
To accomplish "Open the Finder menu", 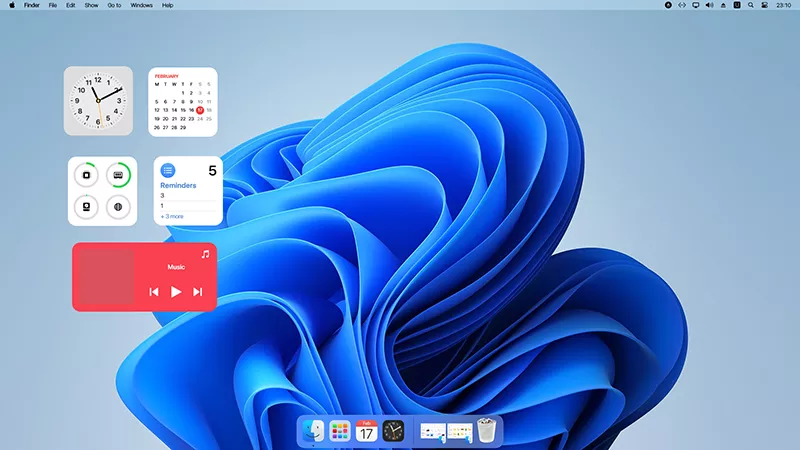I will coord(32,5).
